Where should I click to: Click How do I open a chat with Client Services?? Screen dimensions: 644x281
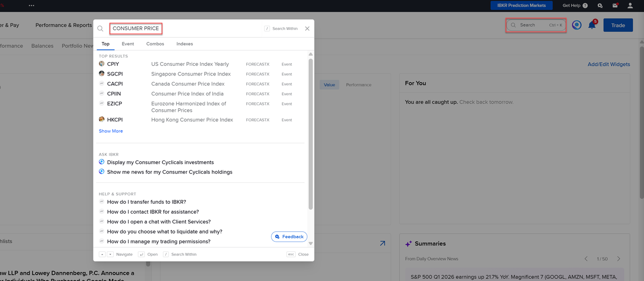159,222
